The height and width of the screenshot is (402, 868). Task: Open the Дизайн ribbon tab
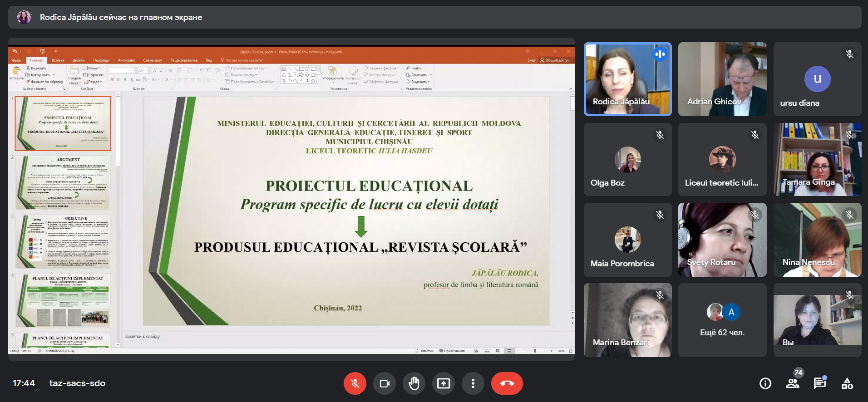tap(79, 60)
